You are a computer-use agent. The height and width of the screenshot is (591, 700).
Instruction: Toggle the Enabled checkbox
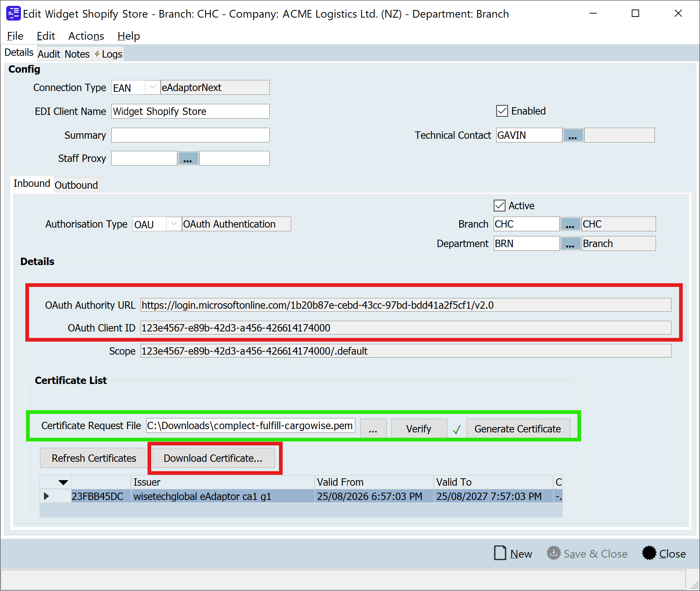pos(502,111)
